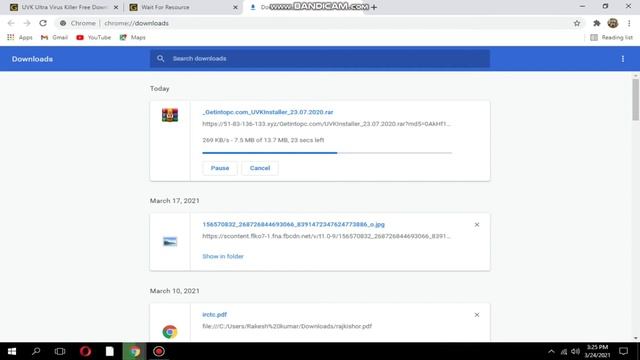The width and height of the screenshot is (640, 360).
Task: Open Chrome's three-dot main menu
Action: pyautogui.click(x=629, y=23)
